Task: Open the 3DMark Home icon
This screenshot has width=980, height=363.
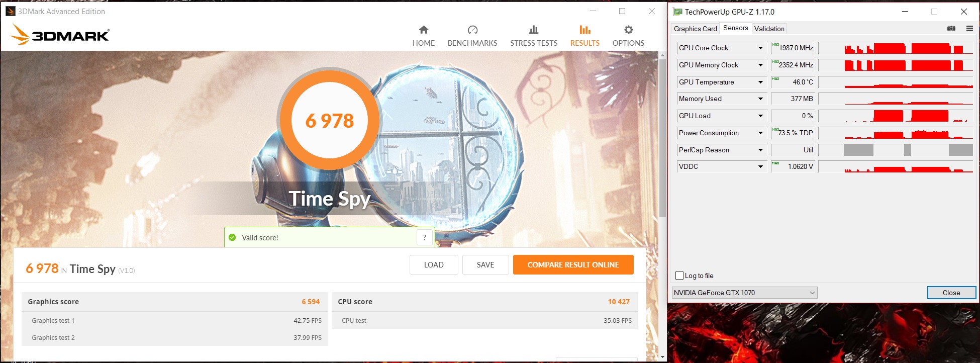Action: [x=424, y=30]
